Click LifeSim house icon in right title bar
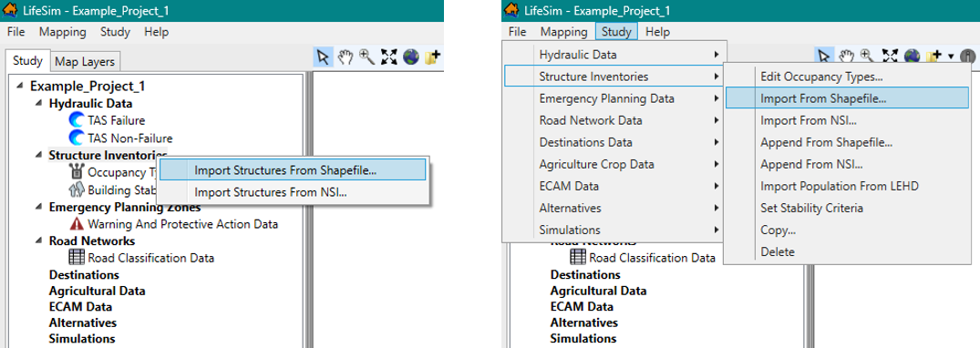Image resolution: width=980 pixels, height=348 pixels. 511,11
